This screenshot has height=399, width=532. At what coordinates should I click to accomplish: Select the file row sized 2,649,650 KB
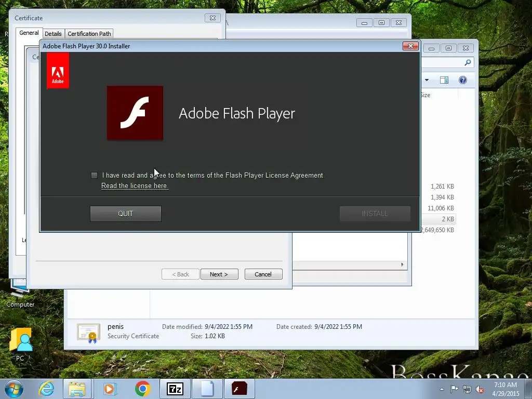click(438, 230)
